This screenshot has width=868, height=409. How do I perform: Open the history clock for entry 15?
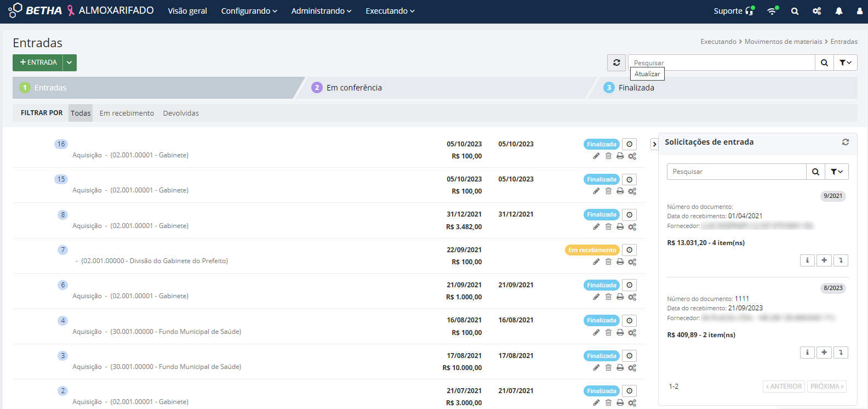[x=630, y=179]
